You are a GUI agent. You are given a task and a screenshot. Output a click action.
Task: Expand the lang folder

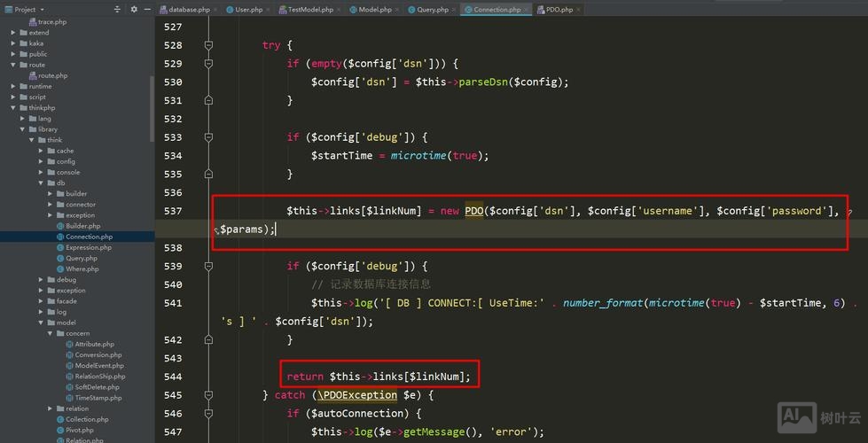click(23, 119)
